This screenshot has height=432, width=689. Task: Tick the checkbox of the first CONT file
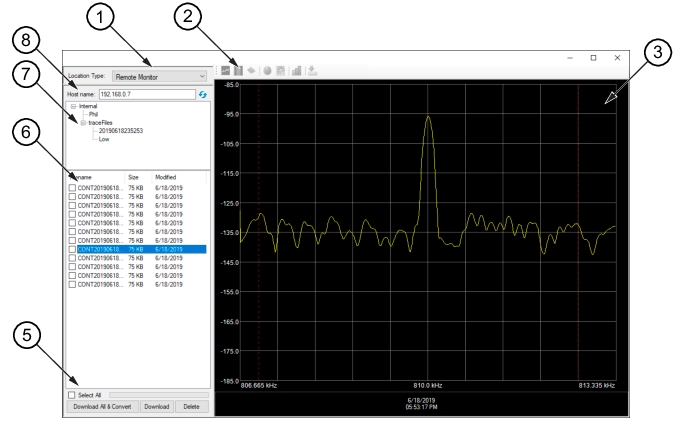(x=72, y=187)
